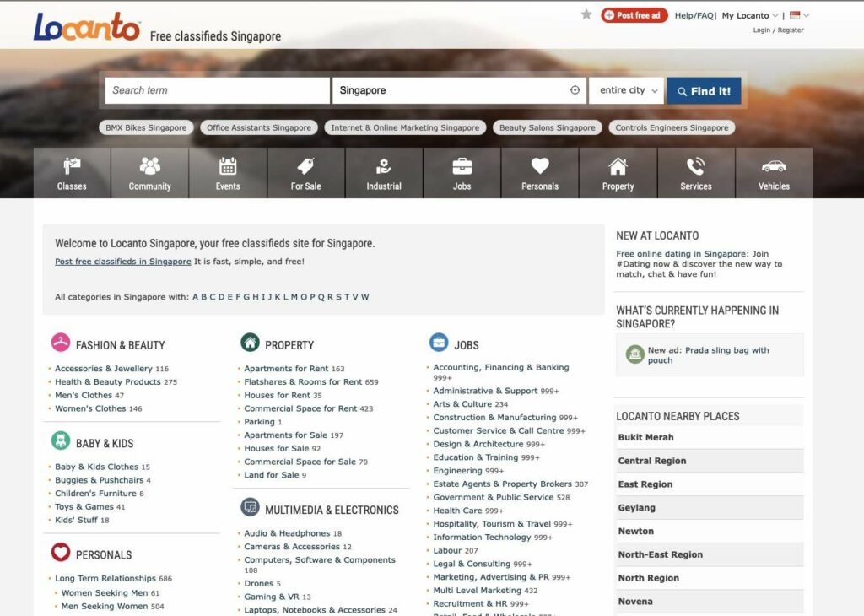Click the Locanto logo
Screen dimensions: 864x616
[x=87, y=27]
